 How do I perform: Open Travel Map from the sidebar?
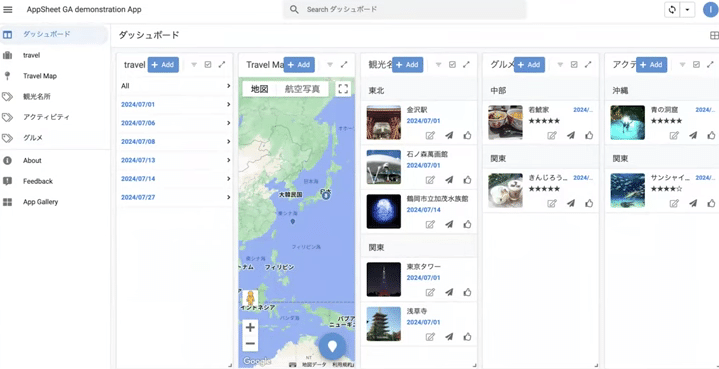tap(54, 76)
